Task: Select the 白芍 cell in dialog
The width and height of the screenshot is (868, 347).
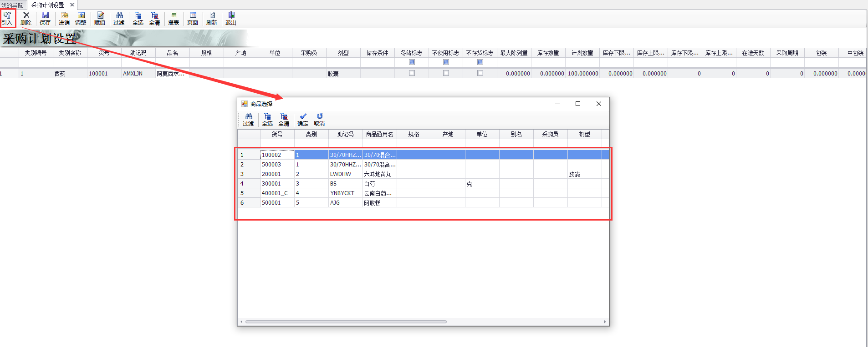Action: [x=380, y=184]
